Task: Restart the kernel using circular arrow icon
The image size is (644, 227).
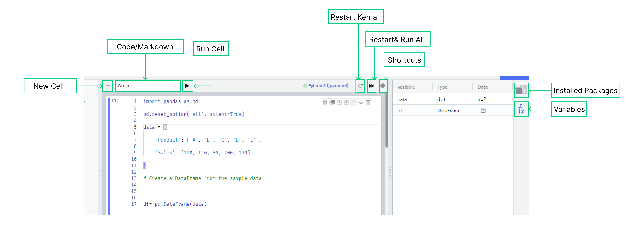Action: (x=360, y=86)
